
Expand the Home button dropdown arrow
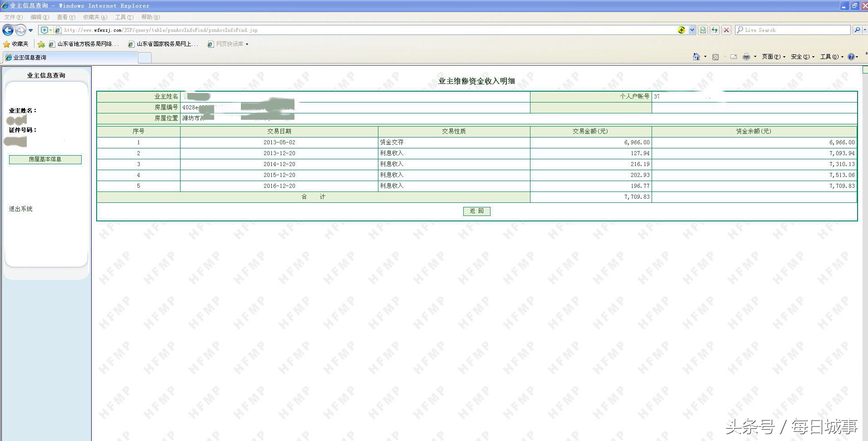coord(705,57)
